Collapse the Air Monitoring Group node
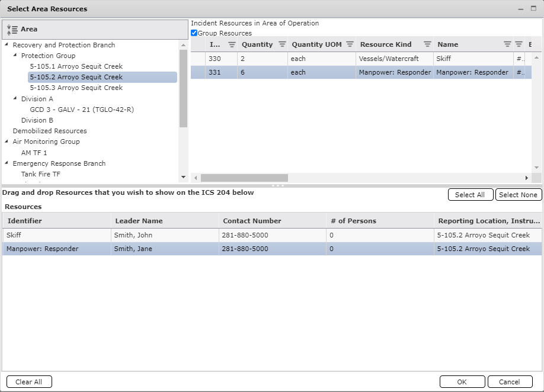This screenshot has width=544, height=392. 7,142
